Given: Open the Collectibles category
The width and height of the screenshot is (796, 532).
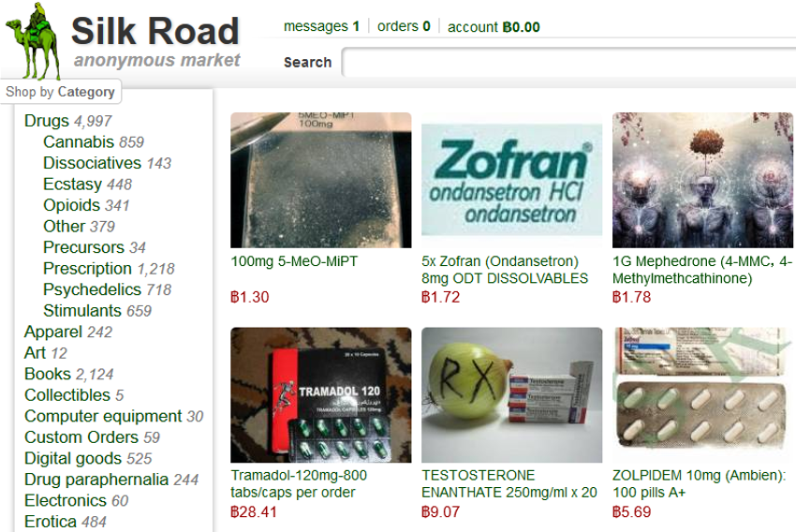Looking at the screenshot, I should (x=67, y=395).
